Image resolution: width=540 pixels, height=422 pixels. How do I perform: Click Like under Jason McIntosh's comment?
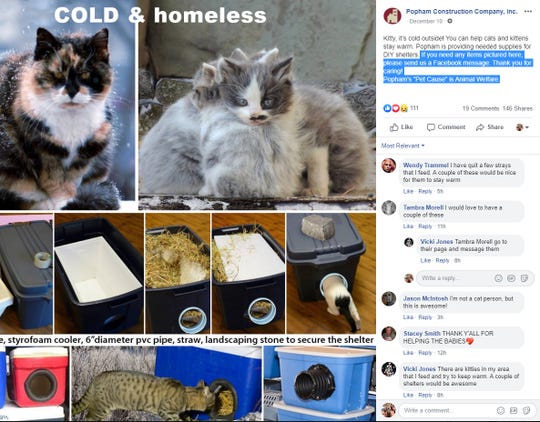408,317
